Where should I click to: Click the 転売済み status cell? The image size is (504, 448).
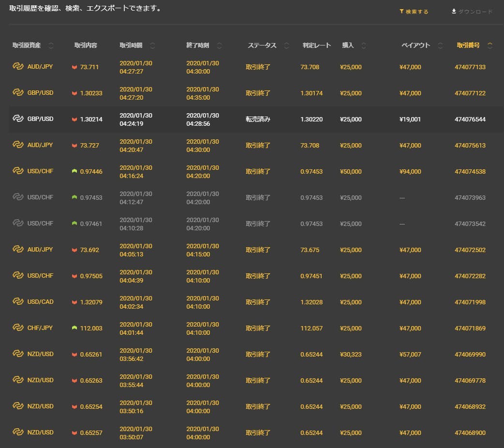258,119
